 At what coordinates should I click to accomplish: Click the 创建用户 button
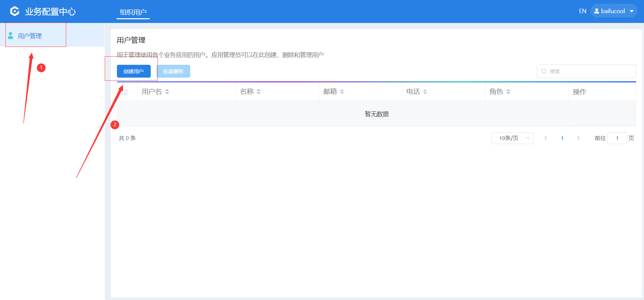134,71
